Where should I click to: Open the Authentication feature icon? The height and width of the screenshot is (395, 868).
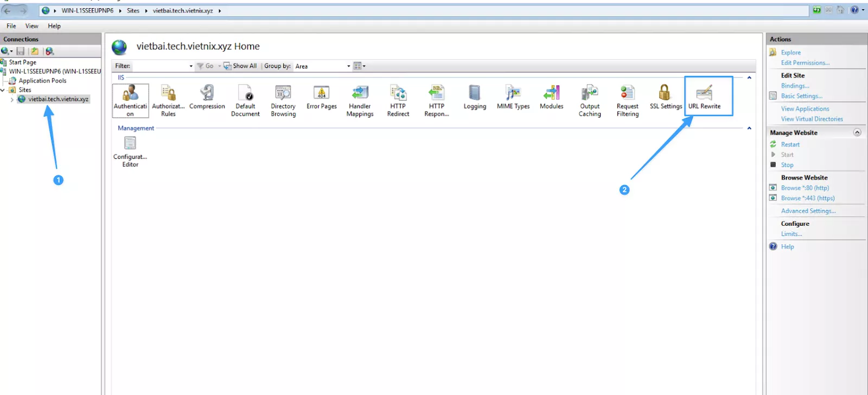tap(130, 100)
